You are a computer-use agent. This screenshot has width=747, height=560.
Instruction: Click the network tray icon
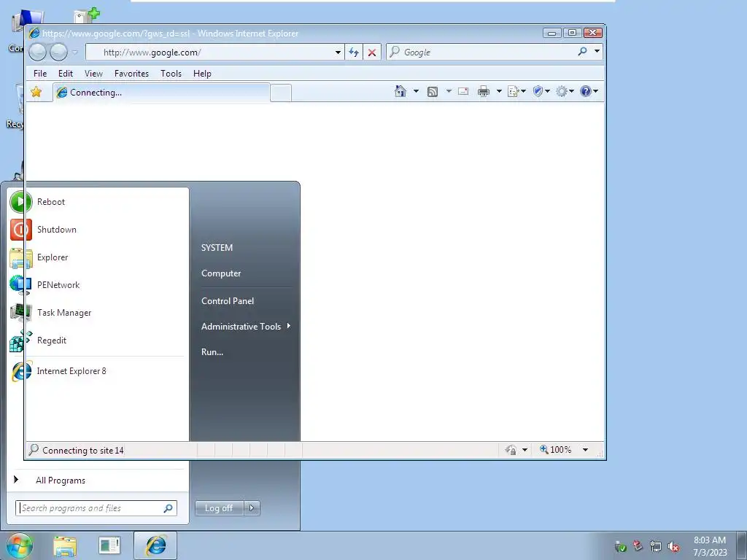[656, 547]
